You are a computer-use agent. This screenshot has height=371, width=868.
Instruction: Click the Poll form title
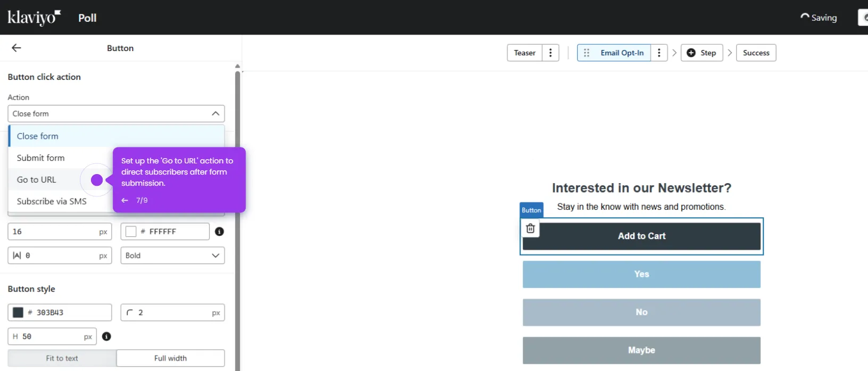[87, 18]
